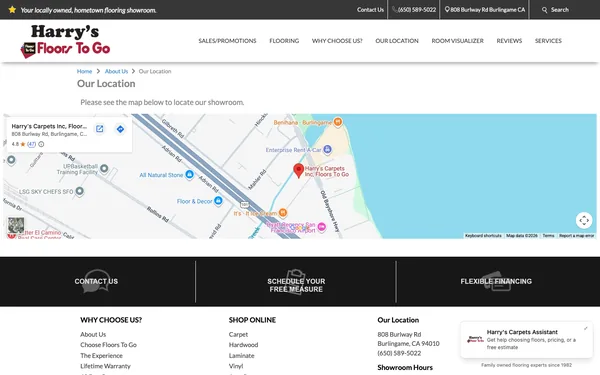Select the Hyatt Regency hotel marker
This screenshot has width=600, height=375.
(x=322, y=227)
